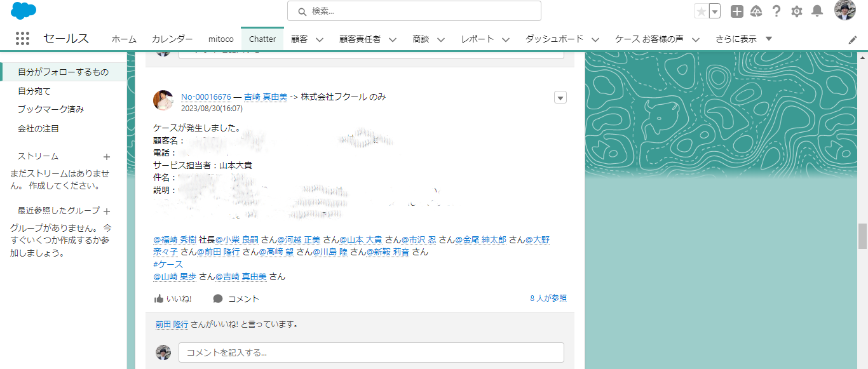Open the レポート tab
Viewport: 868px width, 369px height.
[x=478, y=39]
